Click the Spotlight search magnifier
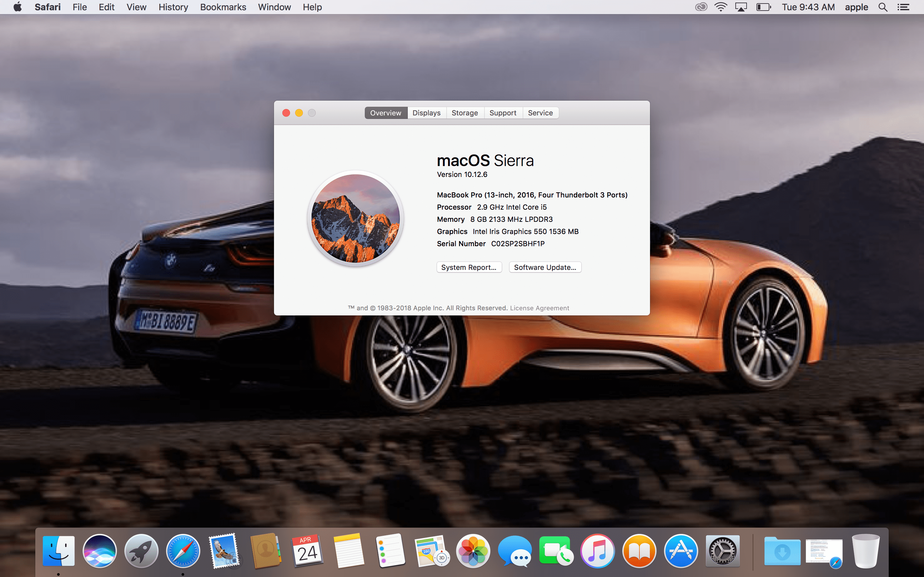The image size is (924, 577). click(x=883, y=7)
